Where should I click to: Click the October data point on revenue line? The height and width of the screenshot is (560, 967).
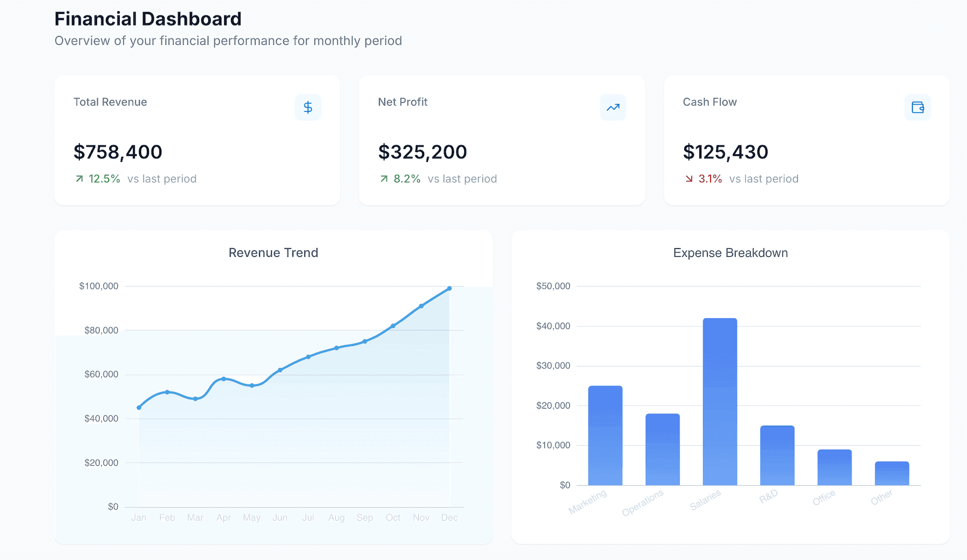[393, 326]
